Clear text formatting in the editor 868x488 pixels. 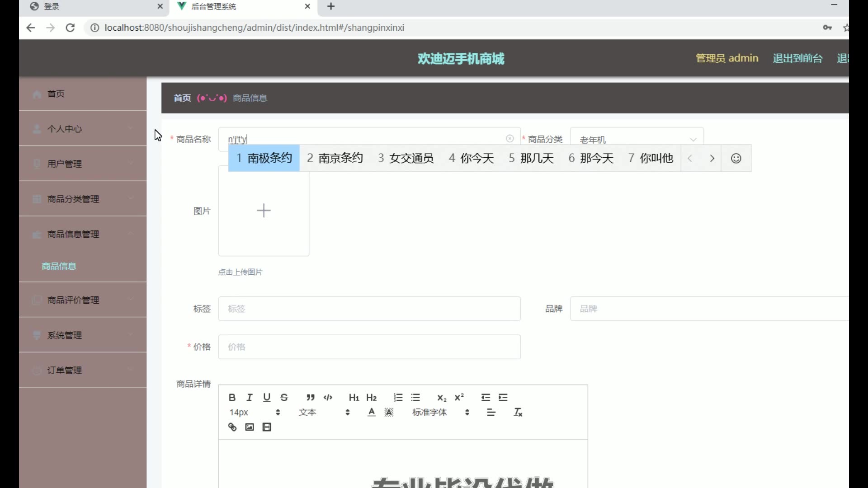pos(518,412)
